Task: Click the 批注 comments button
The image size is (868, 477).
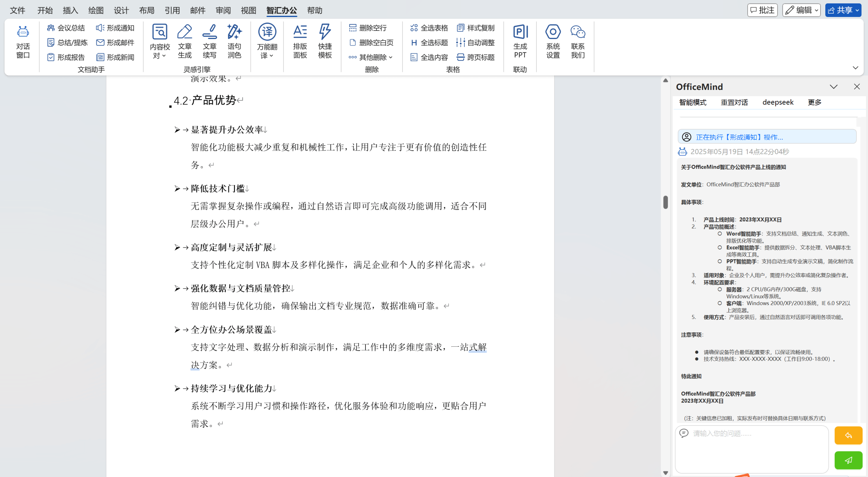Action: [762, 10]
